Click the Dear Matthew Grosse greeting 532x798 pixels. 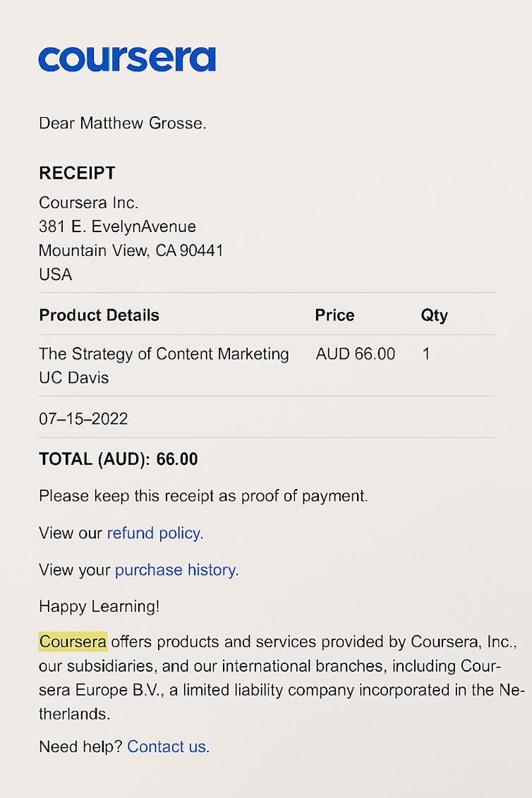122,123
